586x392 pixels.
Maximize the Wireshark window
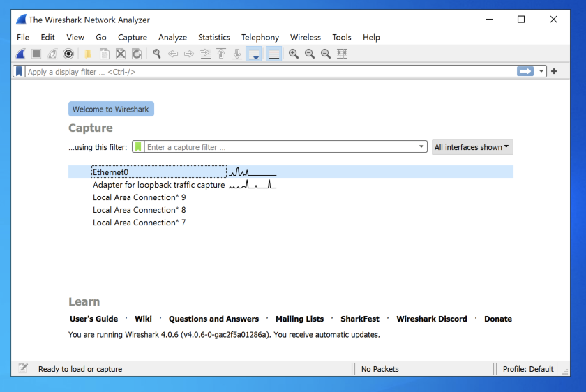click(521, 20)
